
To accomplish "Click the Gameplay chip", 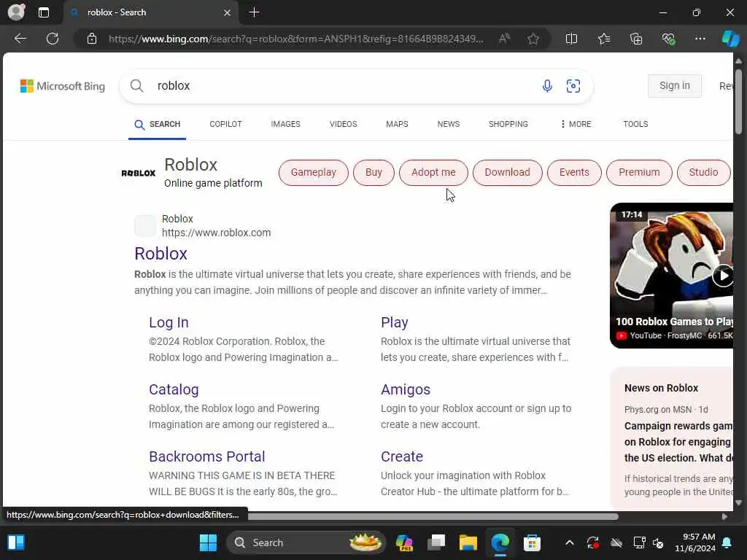I will tap(314, 172).
